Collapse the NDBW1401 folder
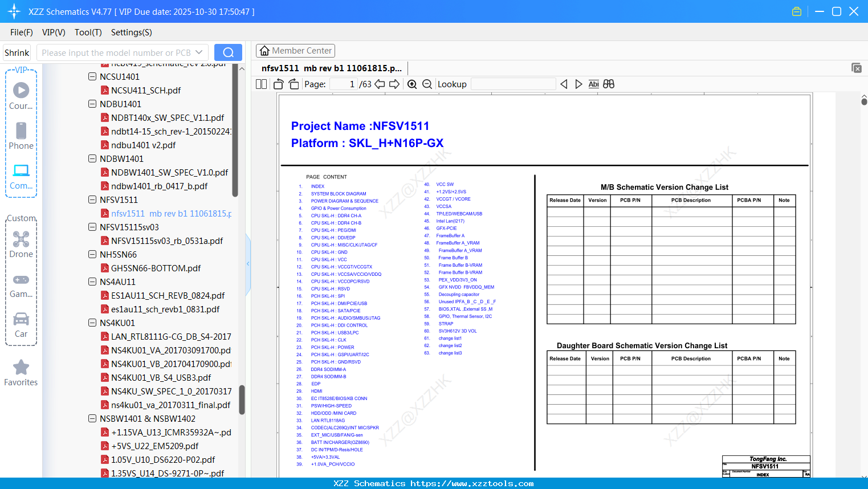 click(x=92, y=158)
